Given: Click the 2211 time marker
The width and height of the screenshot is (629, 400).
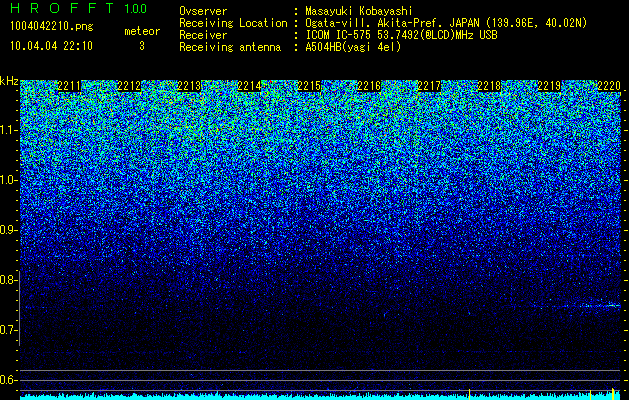Looking at the screenshot, I should coord(69,86).
